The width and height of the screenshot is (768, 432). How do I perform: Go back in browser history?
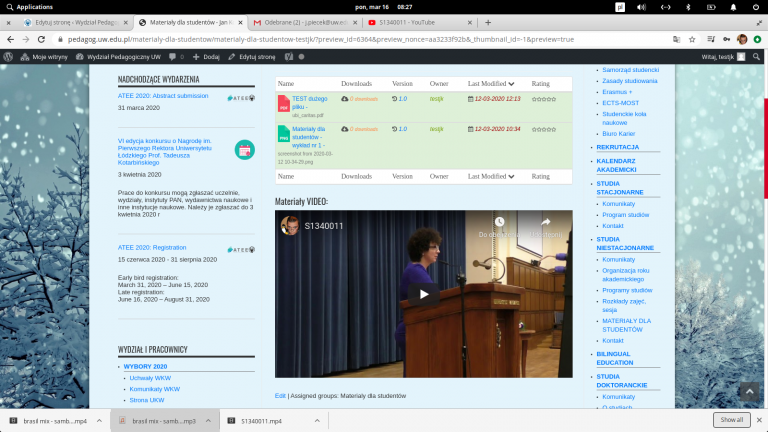coord(10,39)
